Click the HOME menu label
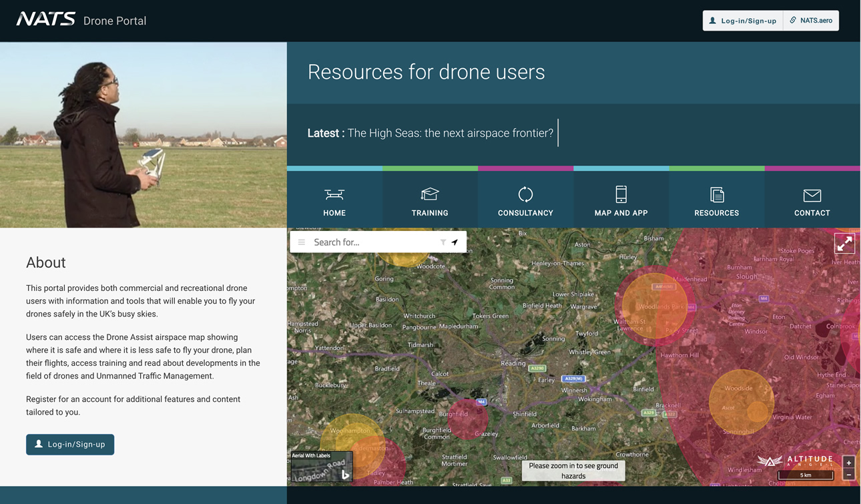Screen dimensions: 861x504 click(334, 213)
